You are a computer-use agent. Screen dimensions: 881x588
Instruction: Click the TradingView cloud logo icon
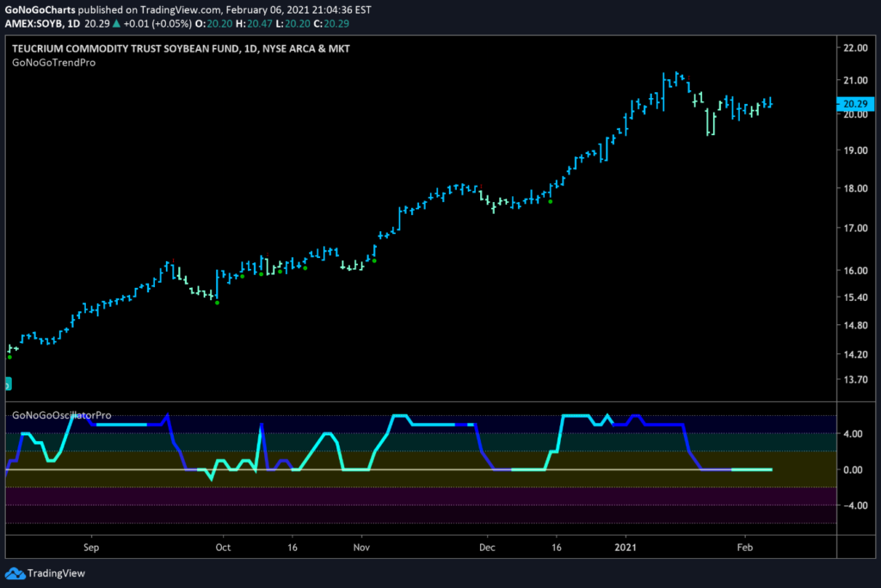15,573
